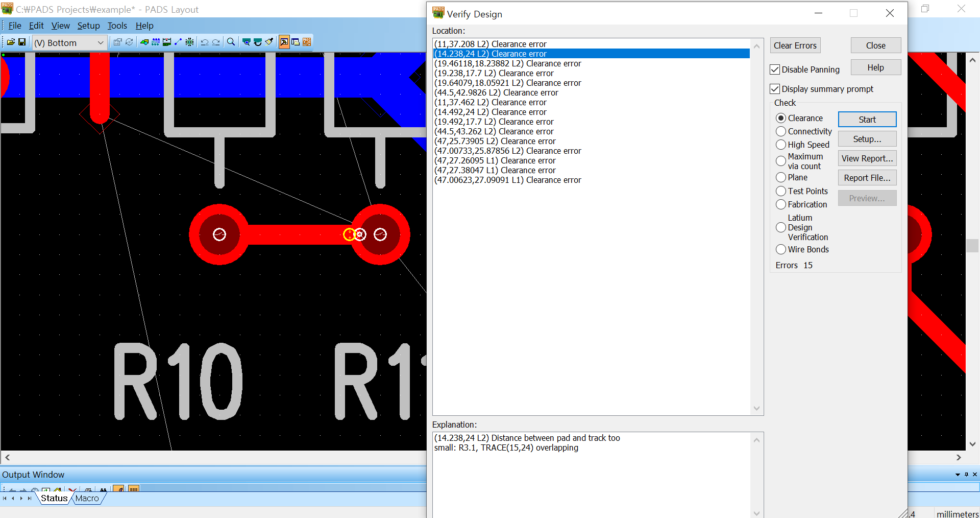Open the Setup menu
Viewport: 980px width, 518px height.
click(x=88, y=26)
